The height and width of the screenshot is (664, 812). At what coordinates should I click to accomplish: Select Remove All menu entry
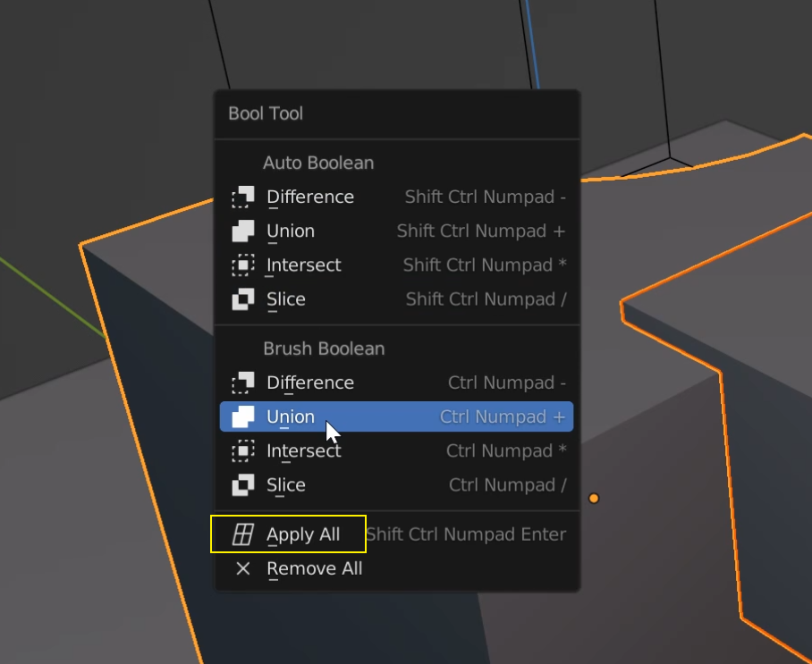397,568
